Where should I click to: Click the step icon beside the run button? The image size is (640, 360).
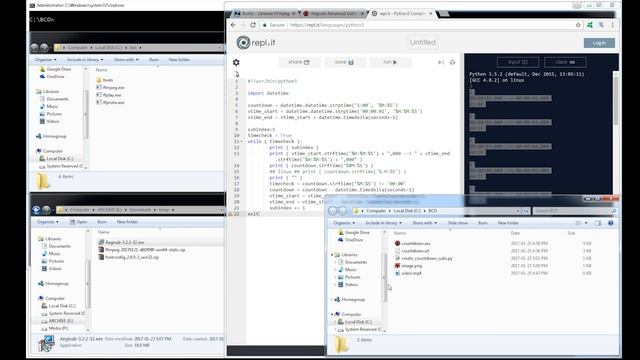tap(441, 62)
